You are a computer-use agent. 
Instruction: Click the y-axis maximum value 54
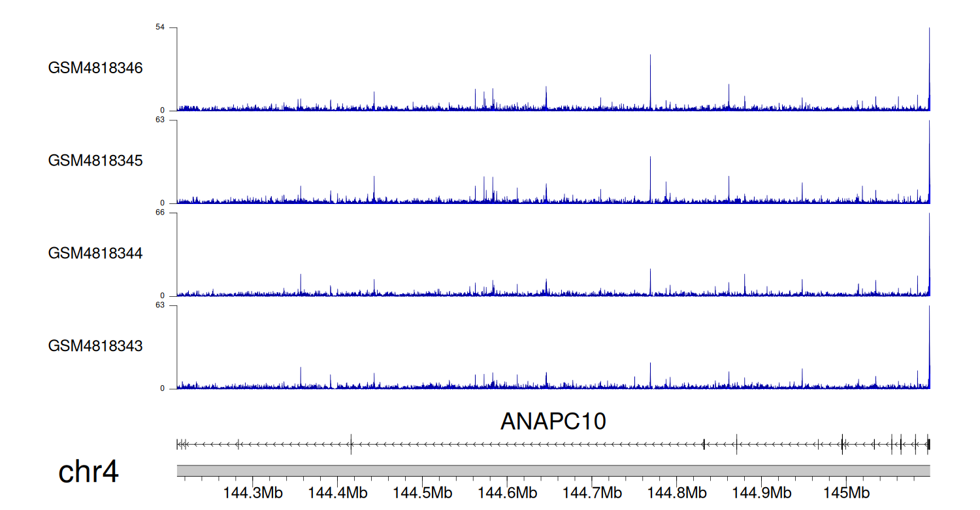(160, 27)
